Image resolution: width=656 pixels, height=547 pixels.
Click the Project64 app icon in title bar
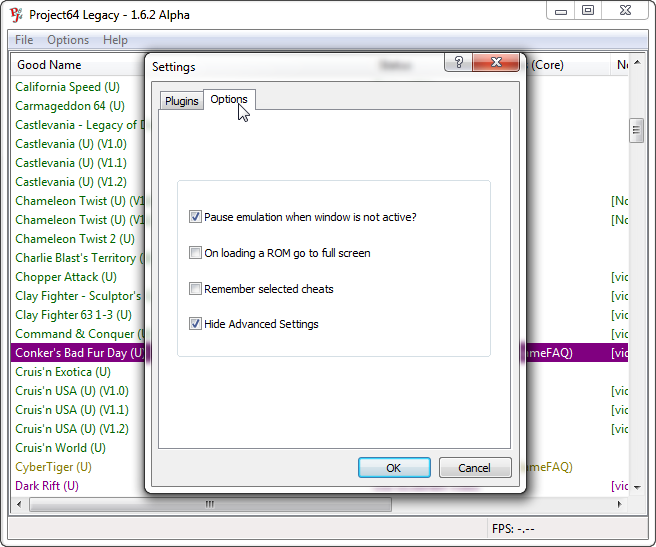pyautogui.click(x=16, y=15)
